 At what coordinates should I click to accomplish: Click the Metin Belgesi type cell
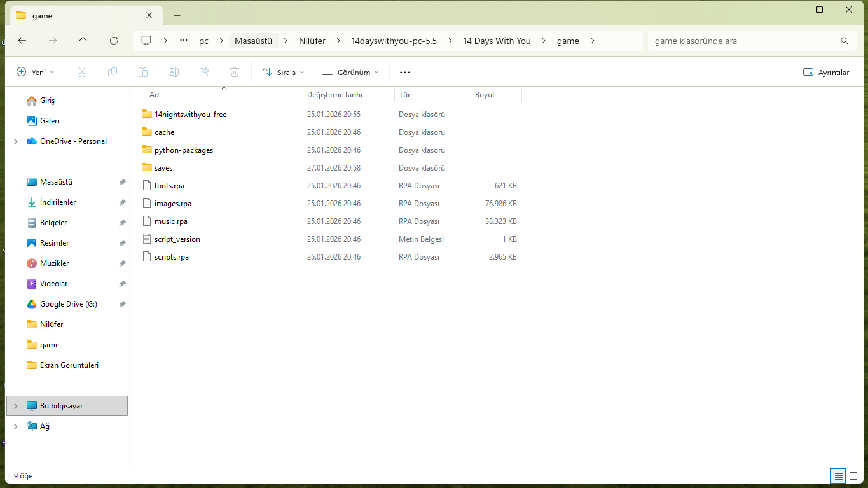click(421, 239)
